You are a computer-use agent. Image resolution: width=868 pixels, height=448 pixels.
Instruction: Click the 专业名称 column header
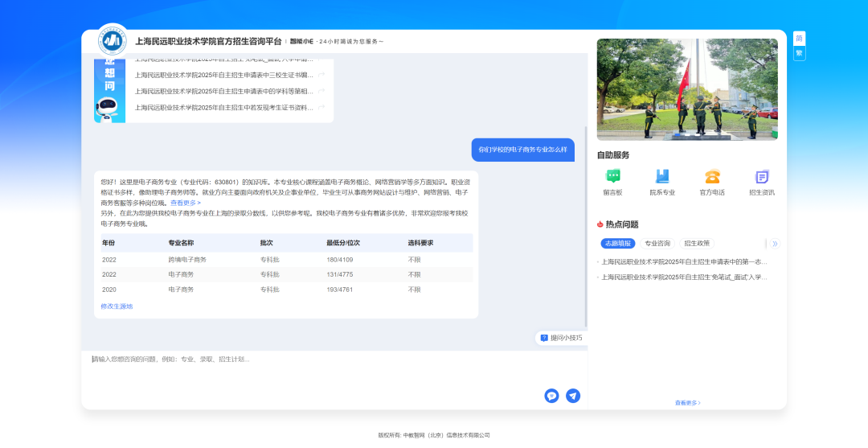click(181, 243)
